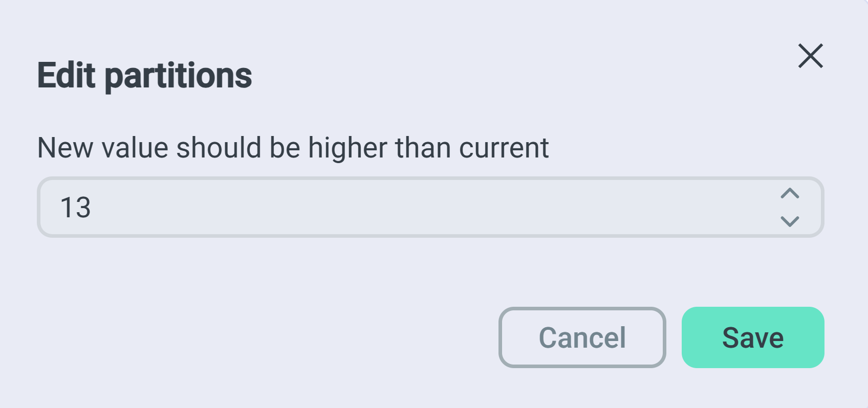Click the X icon at top right
Image resolution: width=868 pixels, height=408 pixels.
pyautogui.click(x=811, y=56)
